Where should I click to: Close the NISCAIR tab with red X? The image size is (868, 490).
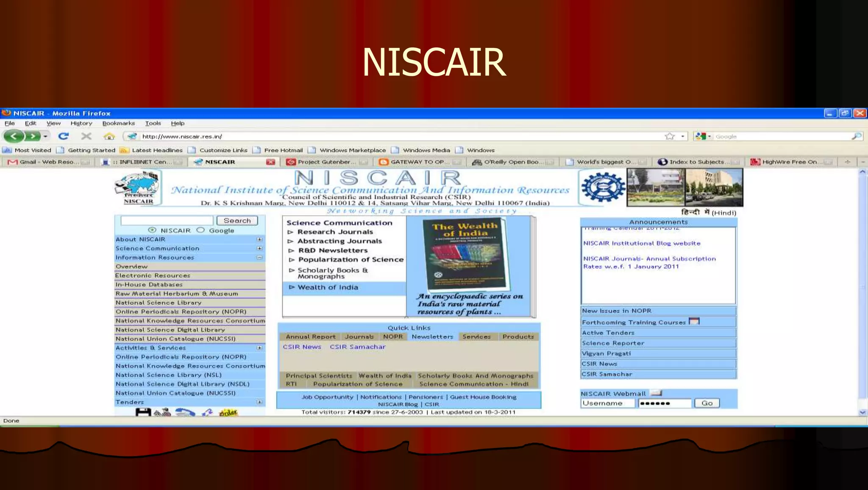tap(270, 162)
